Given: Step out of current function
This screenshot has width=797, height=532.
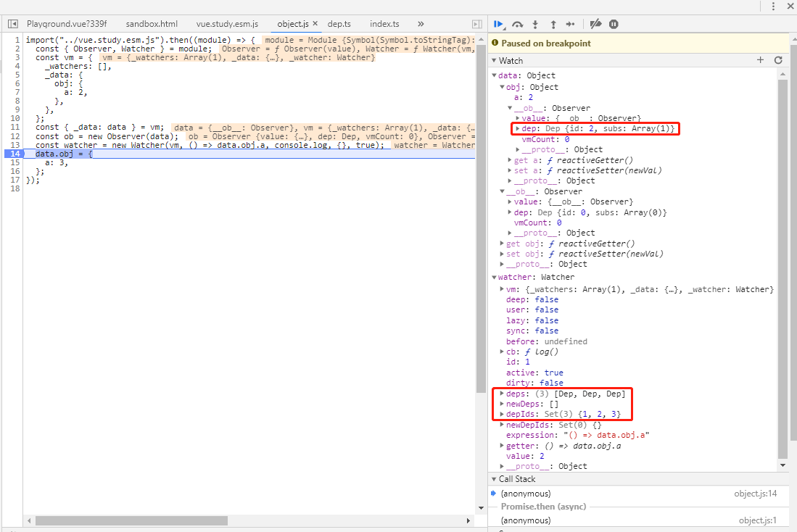Looking at the screenshot, I should click(x=553, y=24).
